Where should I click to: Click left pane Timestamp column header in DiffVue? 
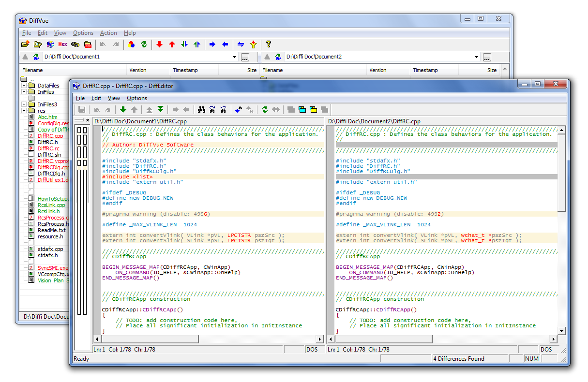(195, 70)
